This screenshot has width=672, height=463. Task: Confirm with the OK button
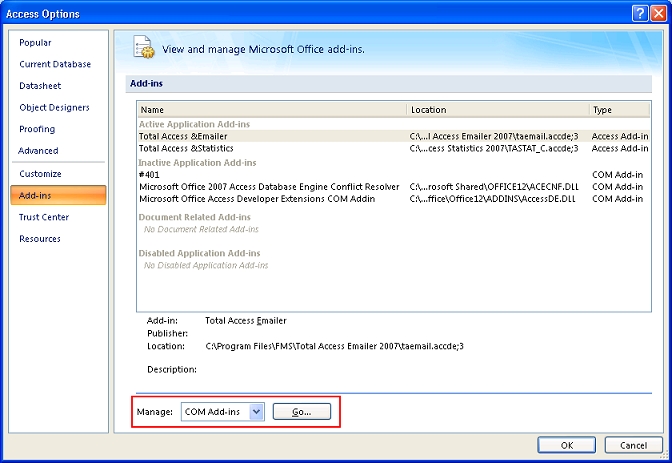click(567, 445)
